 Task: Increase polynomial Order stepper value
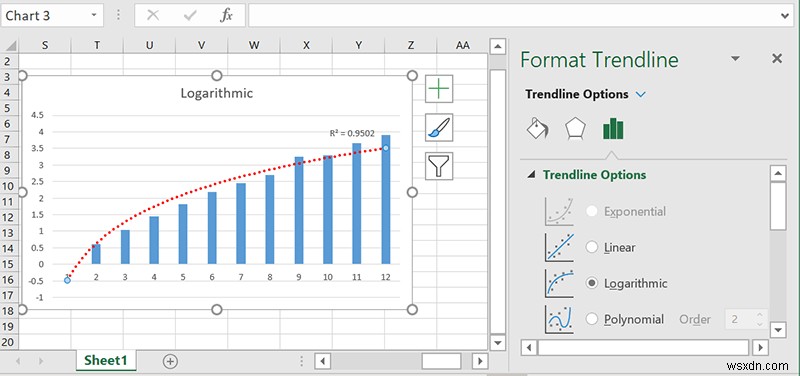click(760, 315)
